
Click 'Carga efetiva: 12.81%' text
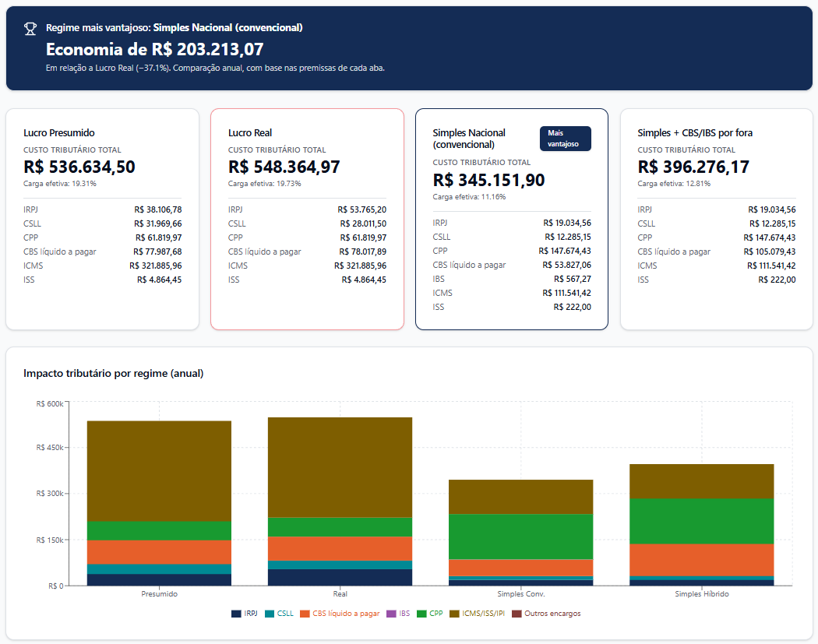click(674, 184)
